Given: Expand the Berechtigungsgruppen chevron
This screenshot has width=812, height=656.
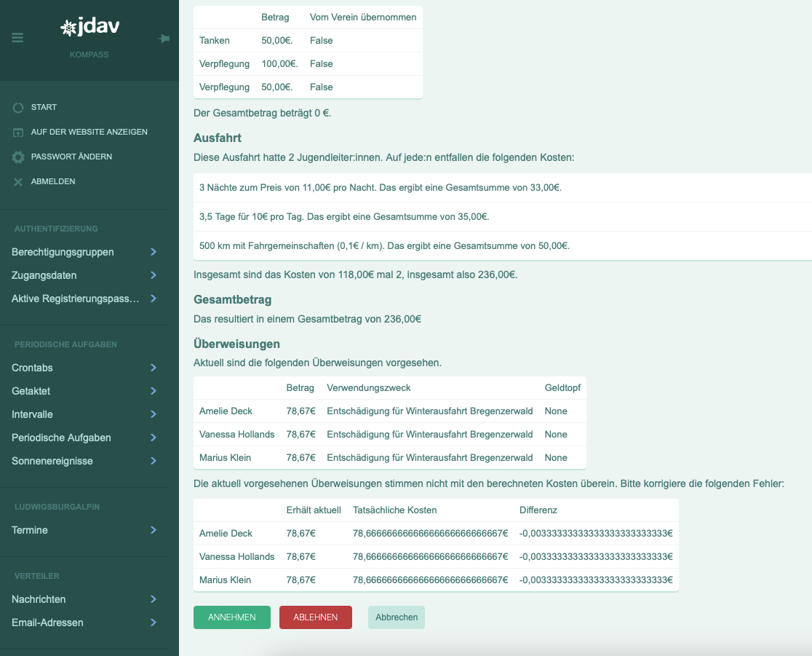Looking at the screenshot, I should click(x=154, y=252).
